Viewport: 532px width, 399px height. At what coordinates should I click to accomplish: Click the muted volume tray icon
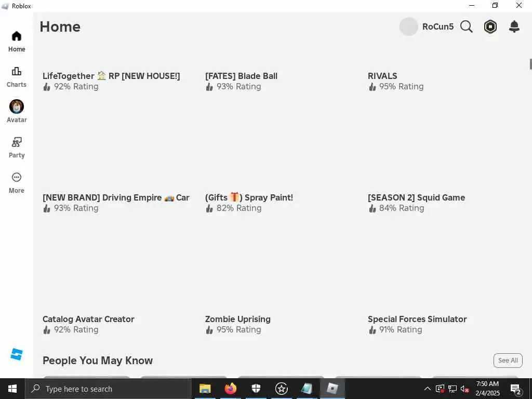pyautogui.click(x=465, y=389)
